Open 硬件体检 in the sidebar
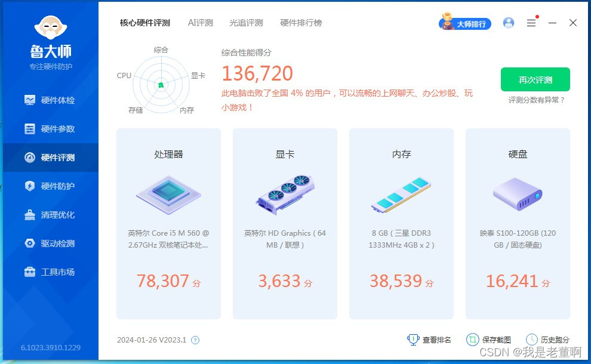The height and width of the screenshot is (364, 591). coord(50,100)
